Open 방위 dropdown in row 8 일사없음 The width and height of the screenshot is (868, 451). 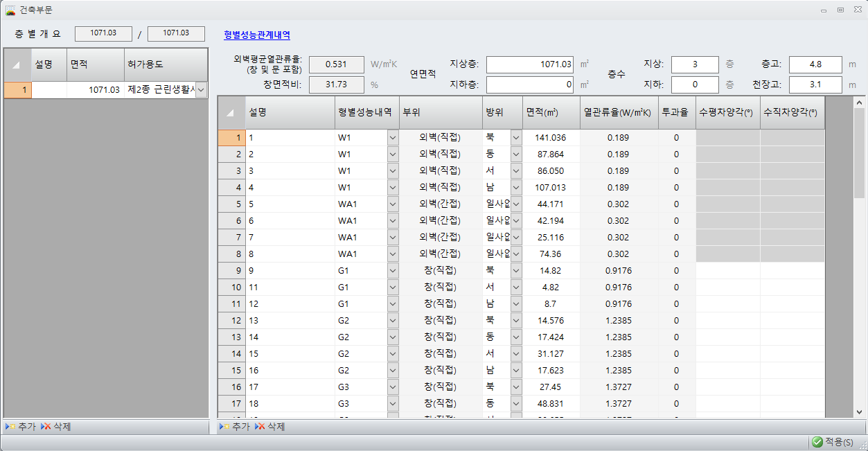(515, 254)
